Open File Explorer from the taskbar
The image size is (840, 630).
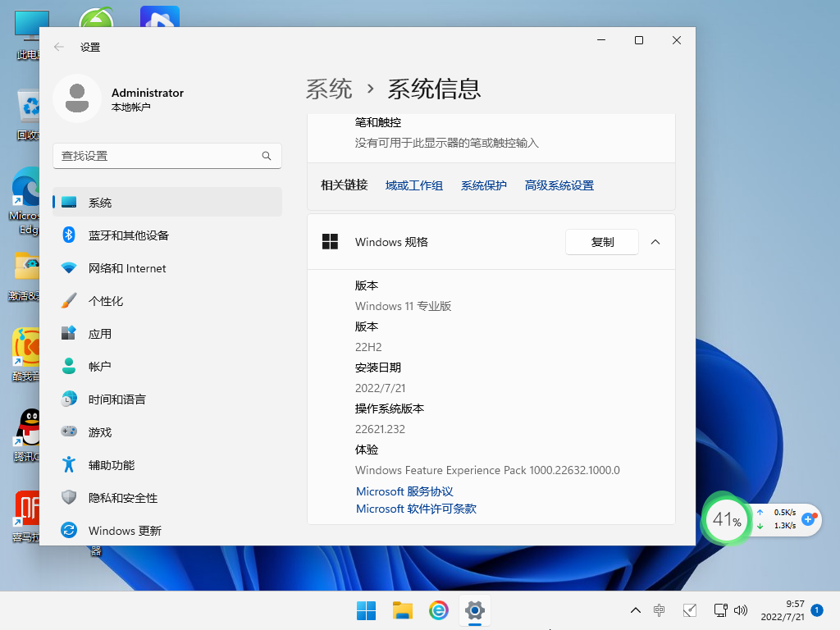pos(402,610)
